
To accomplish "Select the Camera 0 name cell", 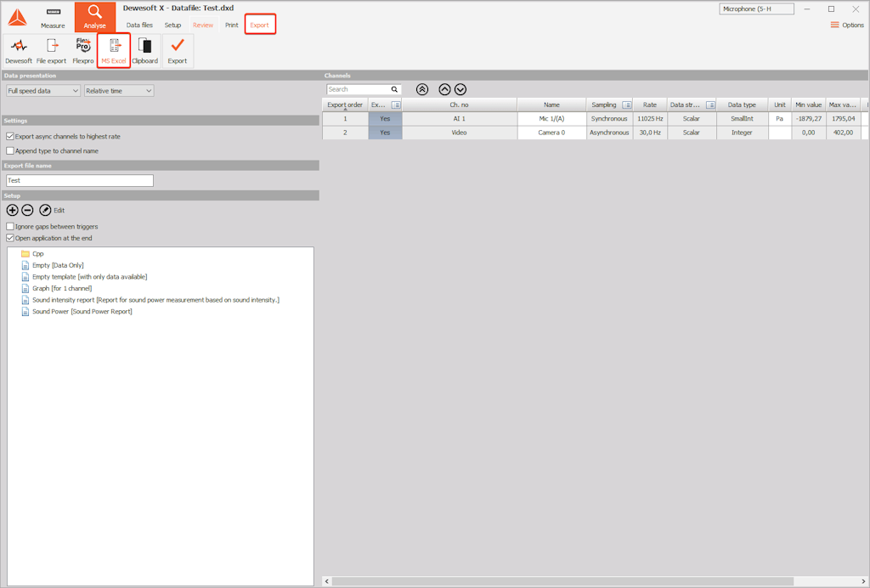I will point(551,133).
